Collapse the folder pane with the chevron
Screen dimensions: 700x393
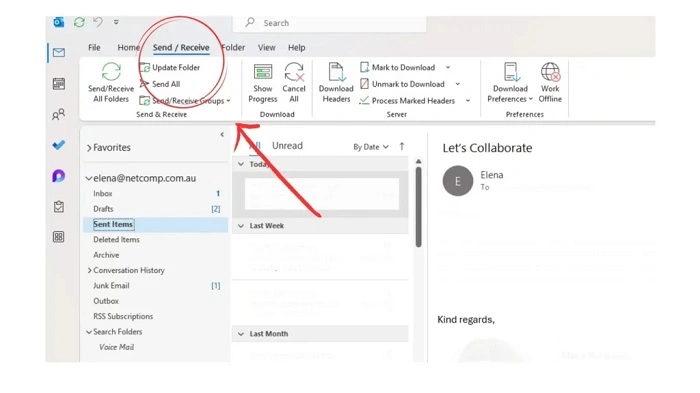tap(222, 134)
